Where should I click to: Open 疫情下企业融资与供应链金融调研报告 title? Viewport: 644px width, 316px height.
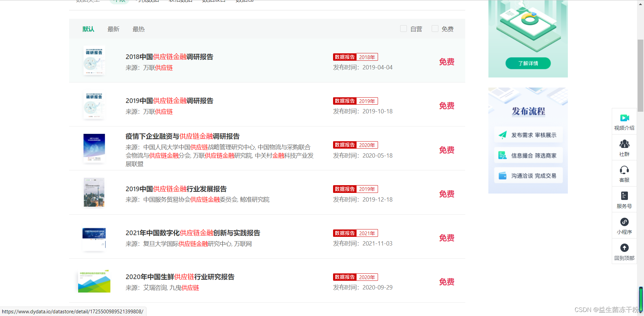(x=182, y=136)
